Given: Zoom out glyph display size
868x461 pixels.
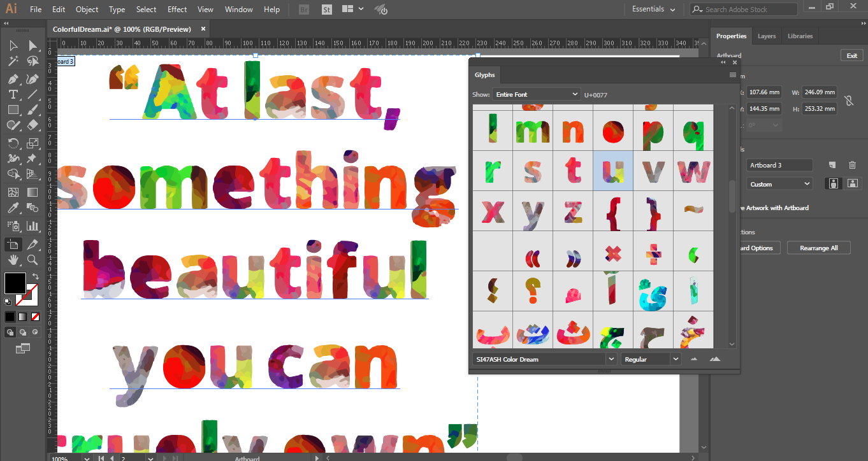Looking at the screenshot, I should [694, 359].
